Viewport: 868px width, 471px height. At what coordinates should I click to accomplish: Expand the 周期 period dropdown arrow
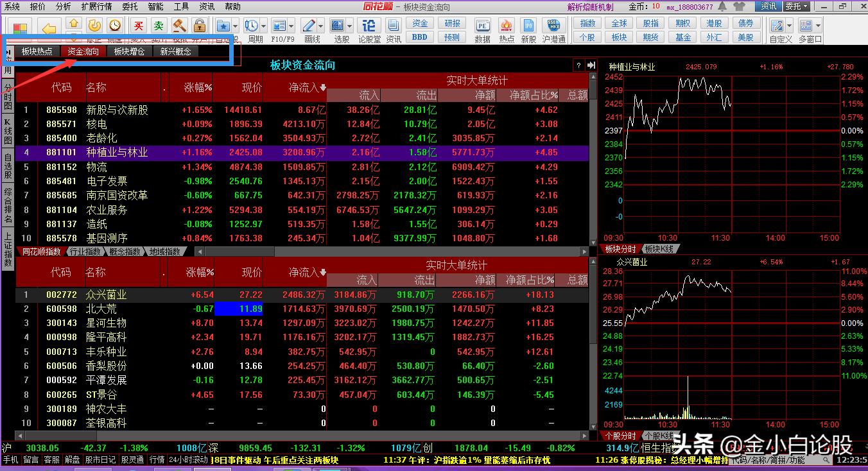pos(263,26)
